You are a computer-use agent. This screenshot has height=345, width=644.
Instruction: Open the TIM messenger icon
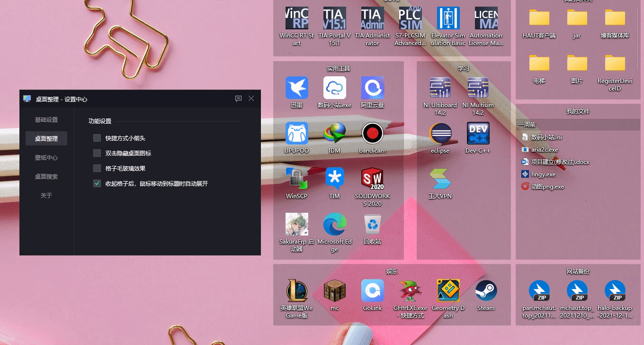pyautogui.click(x=334, y=179)
